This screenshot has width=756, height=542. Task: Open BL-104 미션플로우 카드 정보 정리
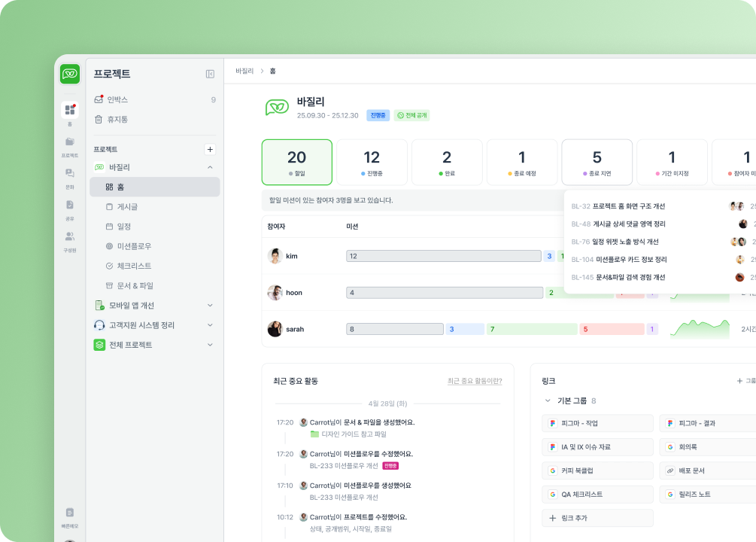pyautogui.click(x=619, y=260)
